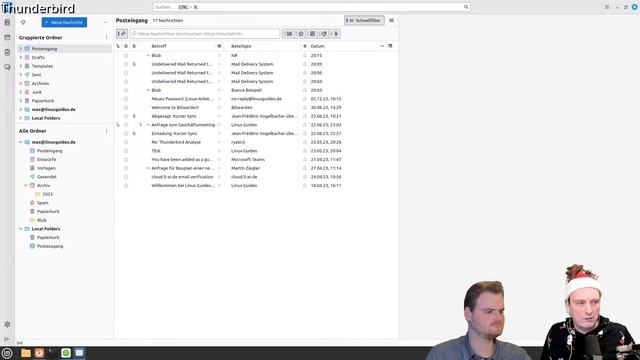This screenshot has width=640, height=360.
Task: Click the search magnifier in the global search bar
Action: point(466,7)
